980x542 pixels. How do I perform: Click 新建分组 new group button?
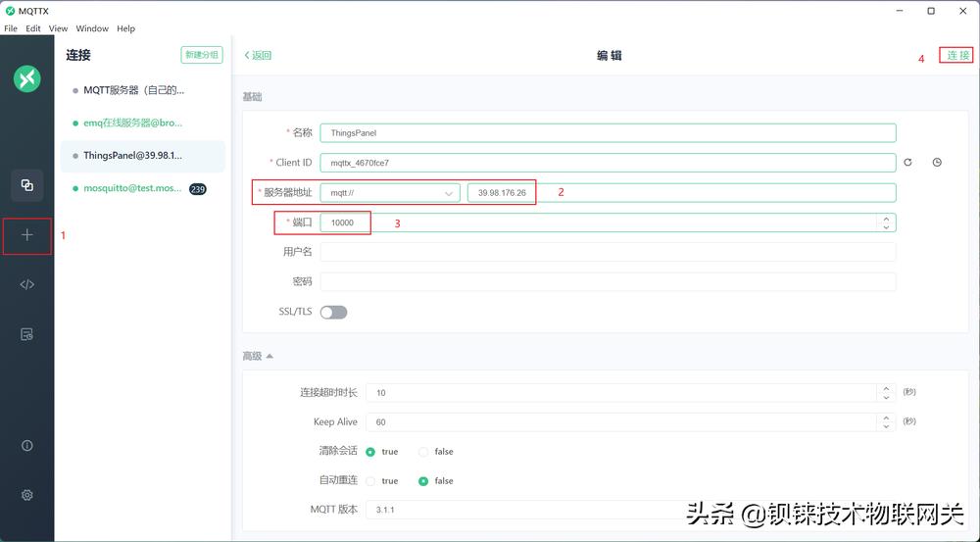[x=202, y=55]
